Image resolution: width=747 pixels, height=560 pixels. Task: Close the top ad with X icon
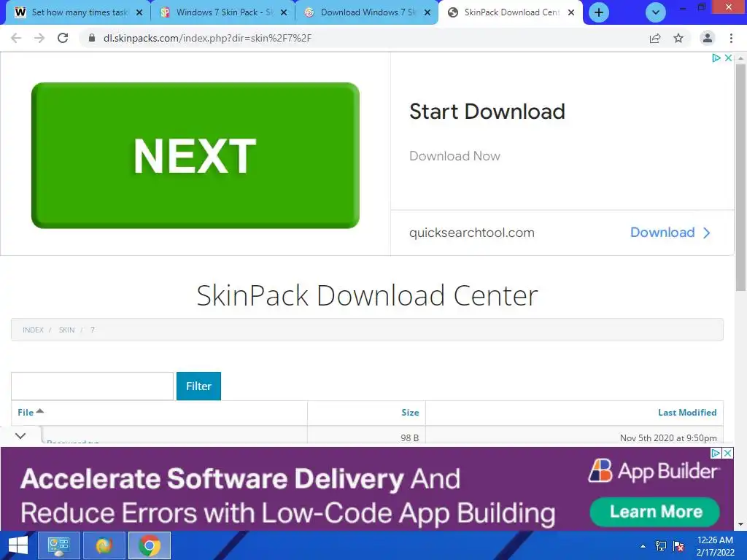tap(728, 58)
